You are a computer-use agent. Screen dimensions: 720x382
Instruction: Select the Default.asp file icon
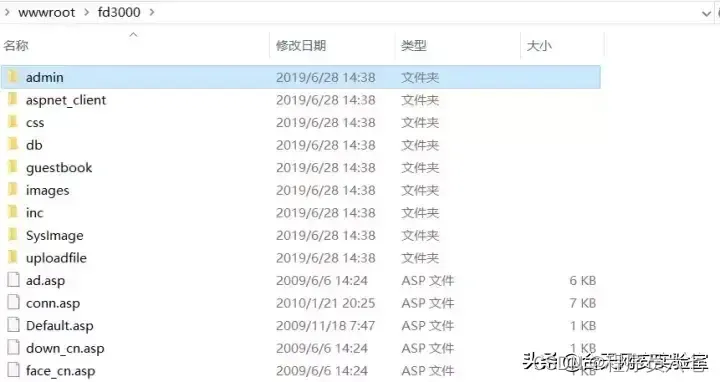[13, 325]
